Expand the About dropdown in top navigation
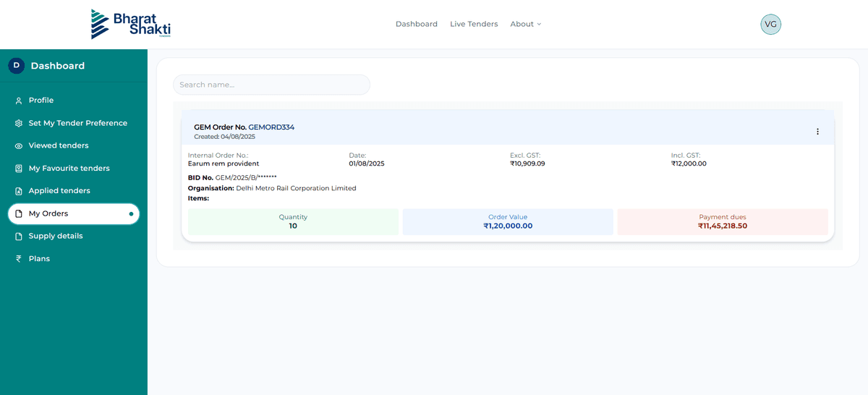Screen dimensions: 868x395 tap(525, 24)
